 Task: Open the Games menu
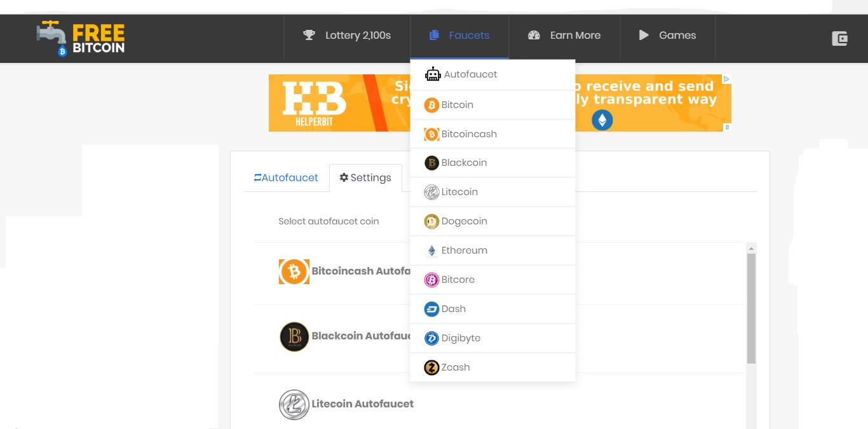tap(668, 36)
